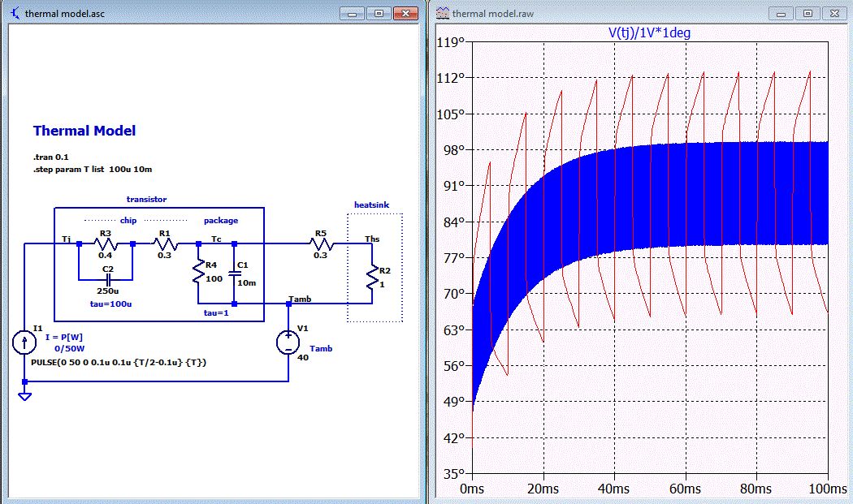Maximize the thermal model.raw window
The image size is (853, 504).
[x=807, y=13]
